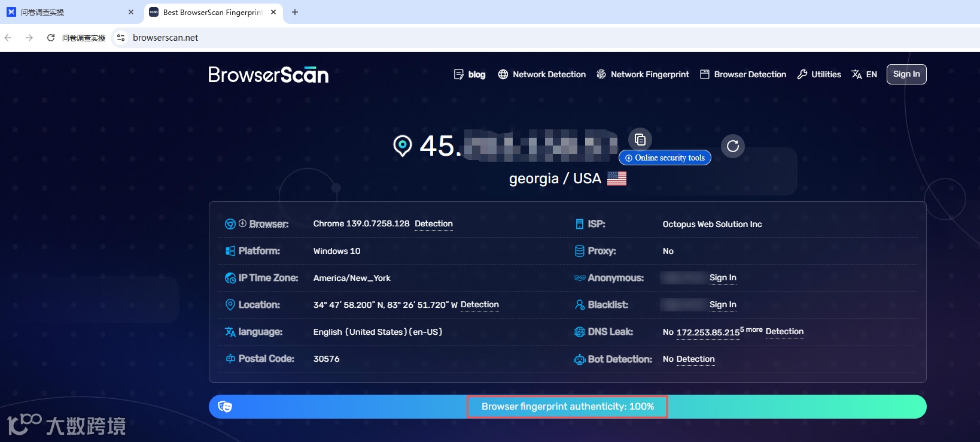
Task: Click the Sign In button in the header
Action: 906,74
